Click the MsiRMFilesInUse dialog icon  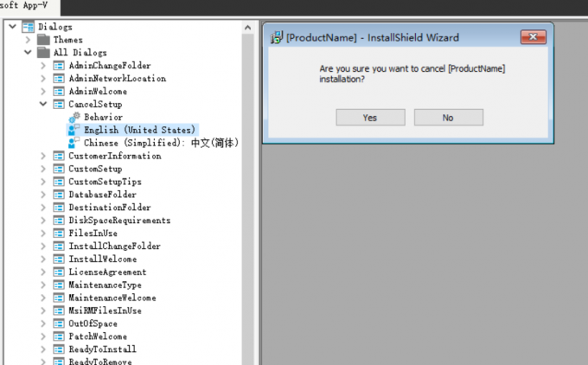click(x=59, y=311)
